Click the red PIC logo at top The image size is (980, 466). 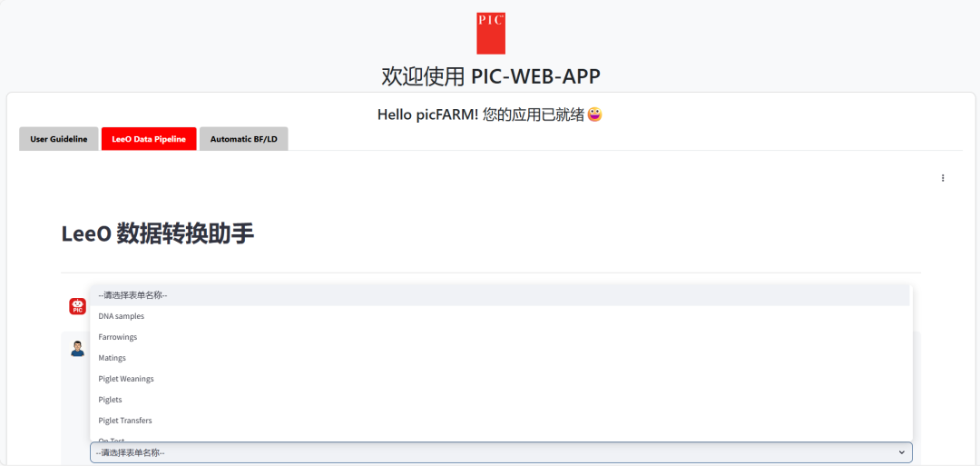click(491, 34)
